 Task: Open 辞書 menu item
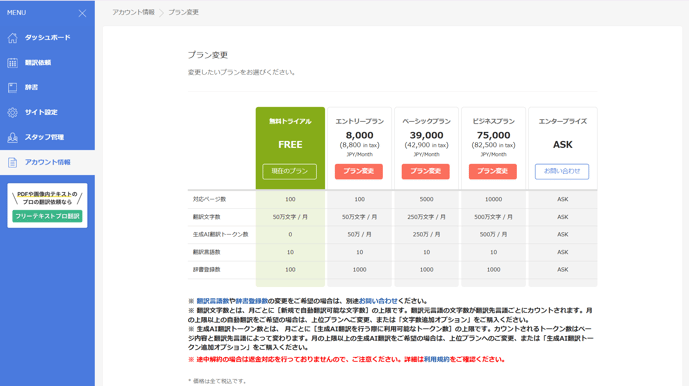47,87
